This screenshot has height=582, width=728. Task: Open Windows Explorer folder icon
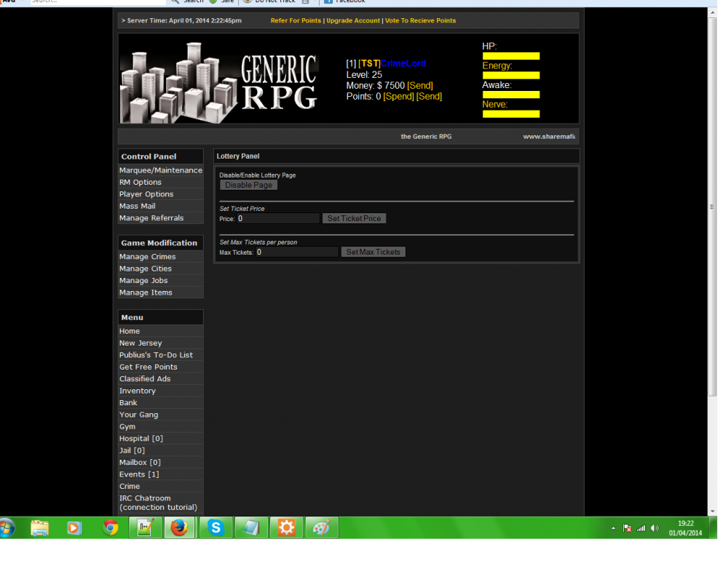pos(40,528)
